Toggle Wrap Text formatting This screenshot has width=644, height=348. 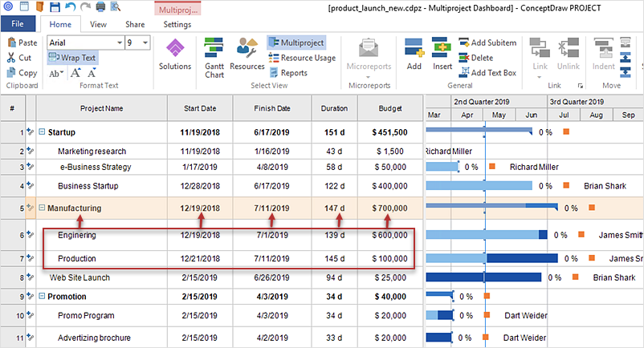tap(72, 58)
